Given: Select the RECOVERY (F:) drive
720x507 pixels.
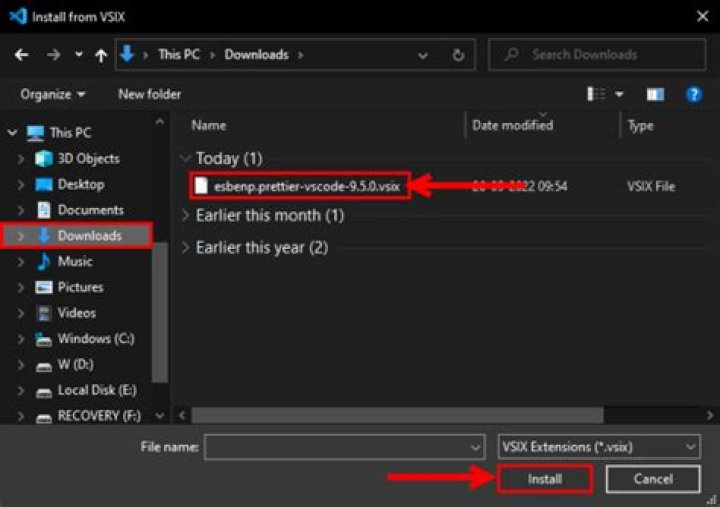Looking at the screenshot, I should [x=99, y=416].
